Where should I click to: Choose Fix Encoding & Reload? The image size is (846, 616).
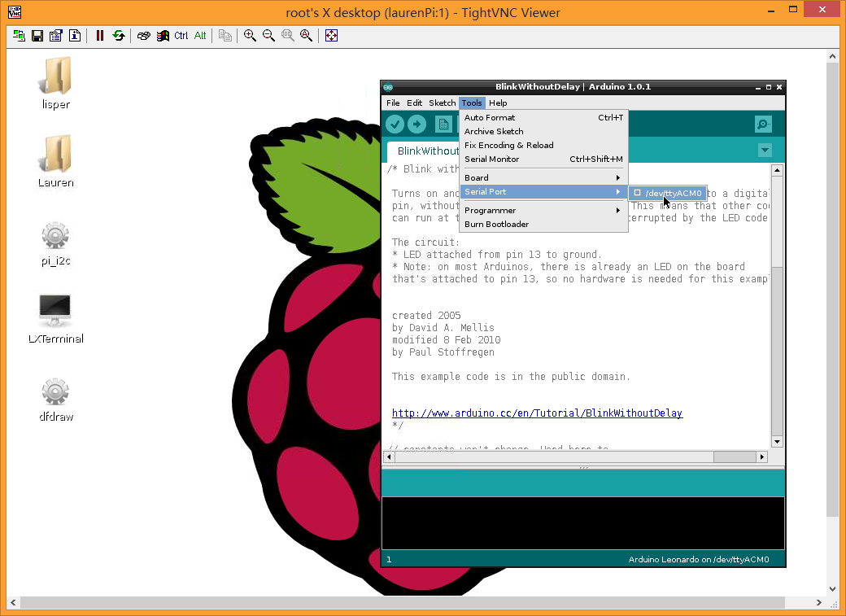(543, 145)
